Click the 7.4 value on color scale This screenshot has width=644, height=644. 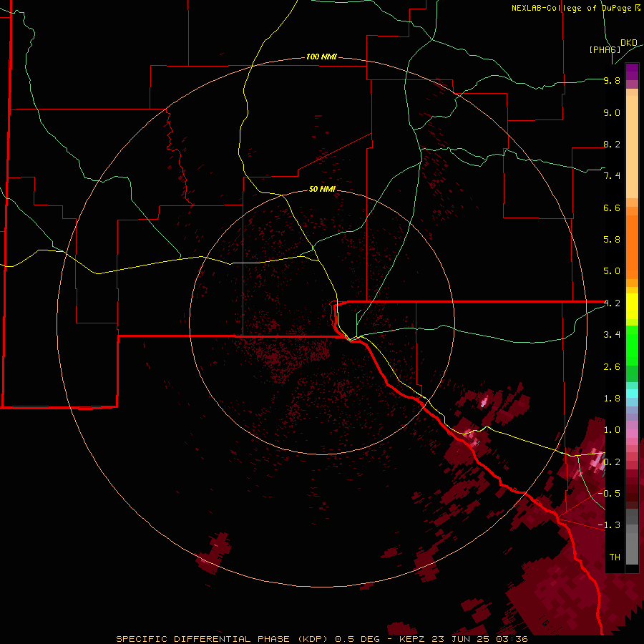click(x=612, y=176)
